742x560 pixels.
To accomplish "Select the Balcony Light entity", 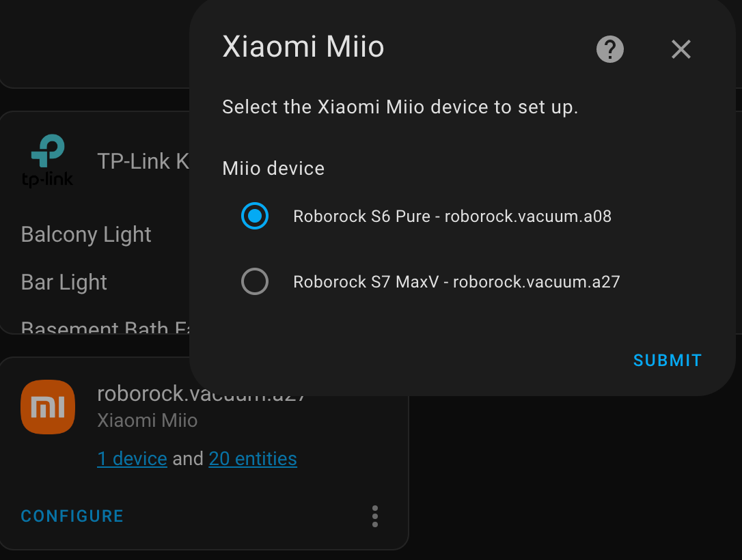I will coord(85,234).
